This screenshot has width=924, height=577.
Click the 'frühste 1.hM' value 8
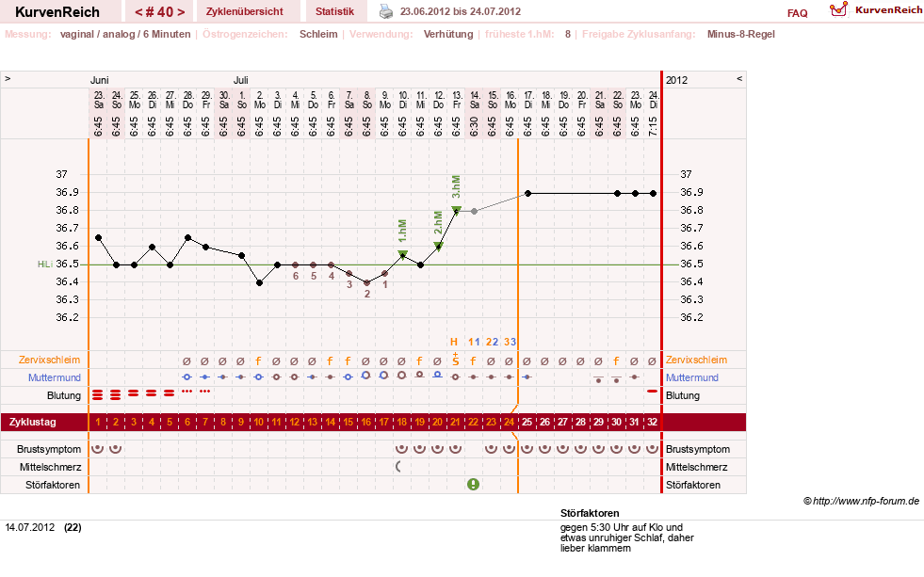tap(567, 34)
